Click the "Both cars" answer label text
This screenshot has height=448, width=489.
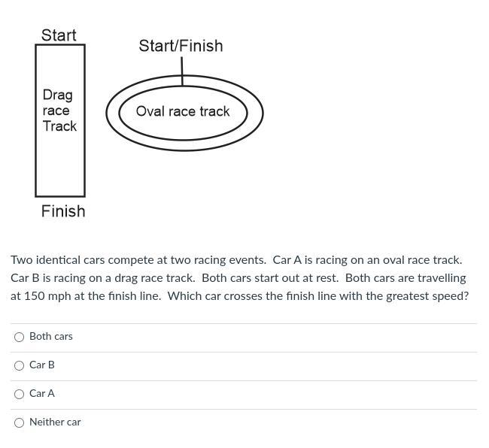(51, 336)
